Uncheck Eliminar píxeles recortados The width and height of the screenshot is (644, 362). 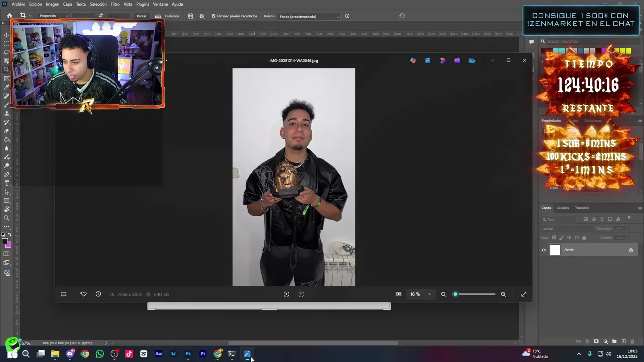213,16
